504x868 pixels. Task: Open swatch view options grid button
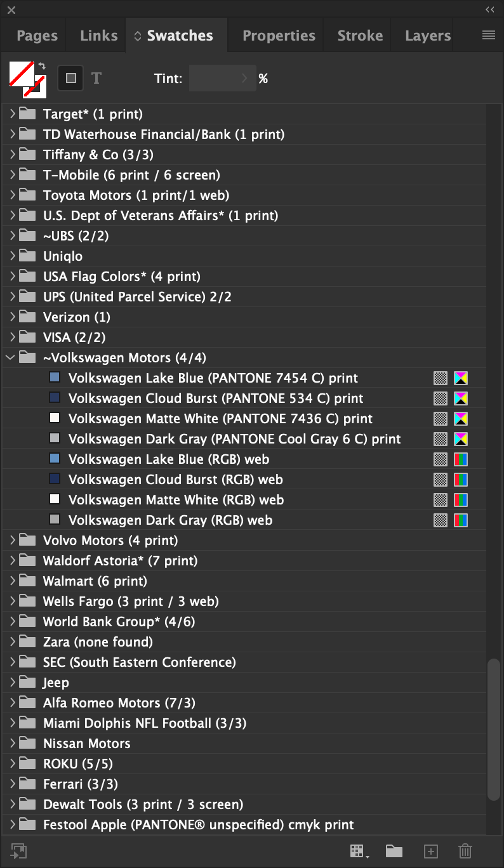tap(359, 851)
